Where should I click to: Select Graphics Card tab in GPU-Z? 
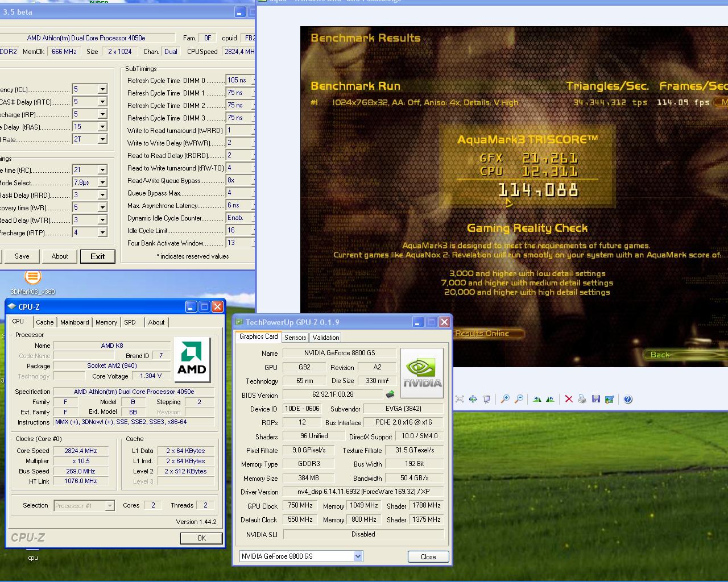(258, 336)
